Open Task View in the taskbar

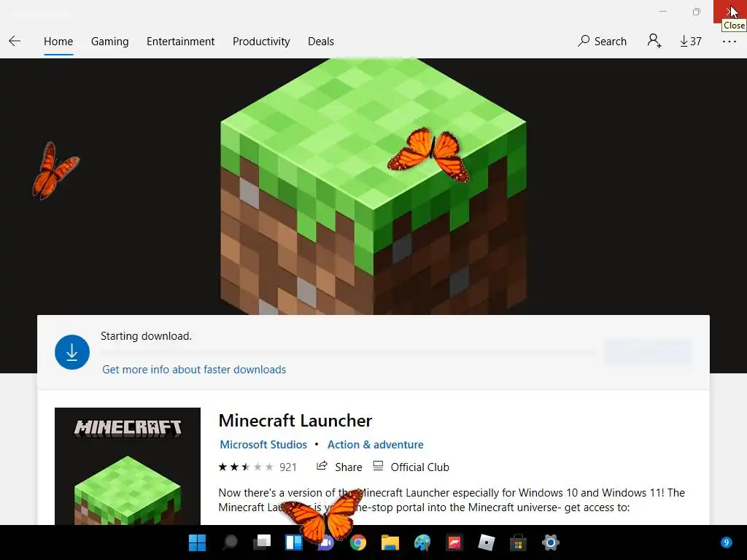click(262, 542)
